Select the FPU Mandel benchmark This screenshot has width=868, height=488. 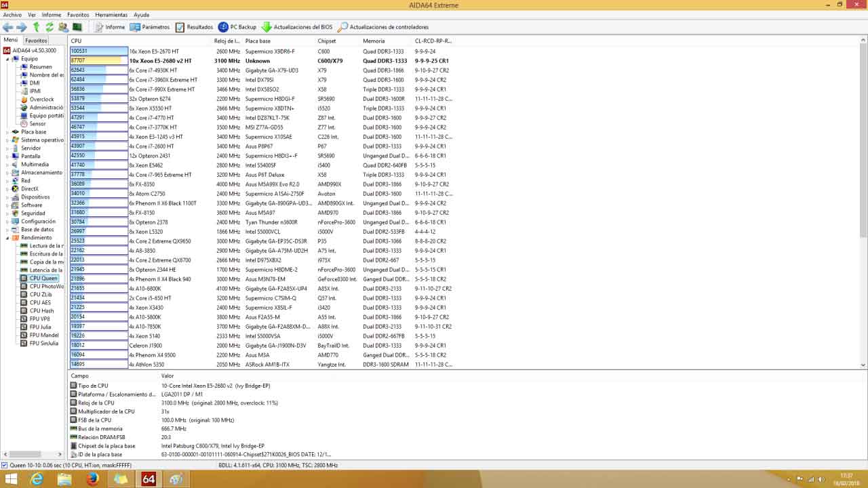[44, 335]
